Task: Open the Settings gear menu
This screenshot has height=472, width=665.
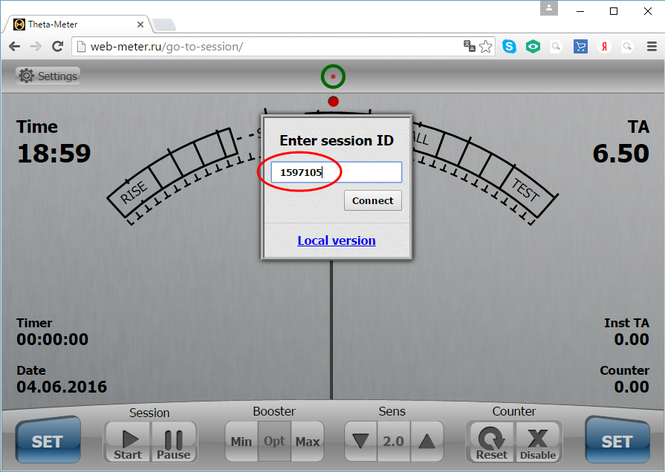Action: pyautogui.click(x=47, y=76)
